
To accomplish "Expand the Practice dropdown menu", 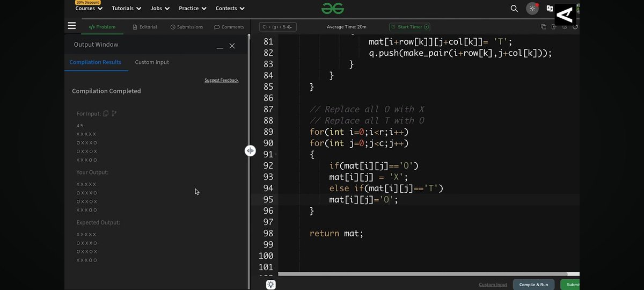I will pos(192,9).
